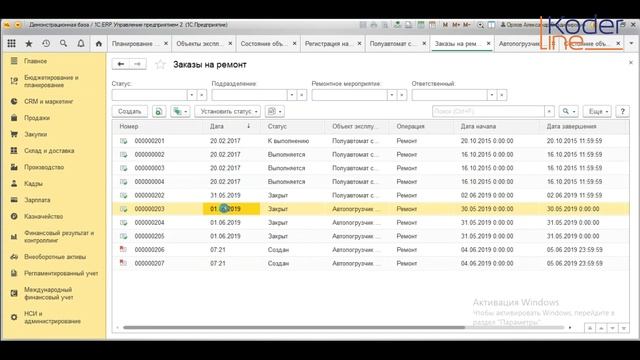Viewport: 640px width, 360px height.
Task: Click date 31.05.2019 of order 000000202
Action: (225, 195)
